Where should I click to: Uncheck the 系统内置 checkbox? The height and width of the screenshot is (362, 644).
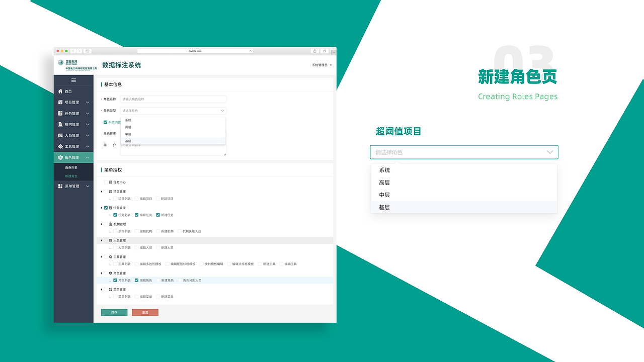pos(105,122)
